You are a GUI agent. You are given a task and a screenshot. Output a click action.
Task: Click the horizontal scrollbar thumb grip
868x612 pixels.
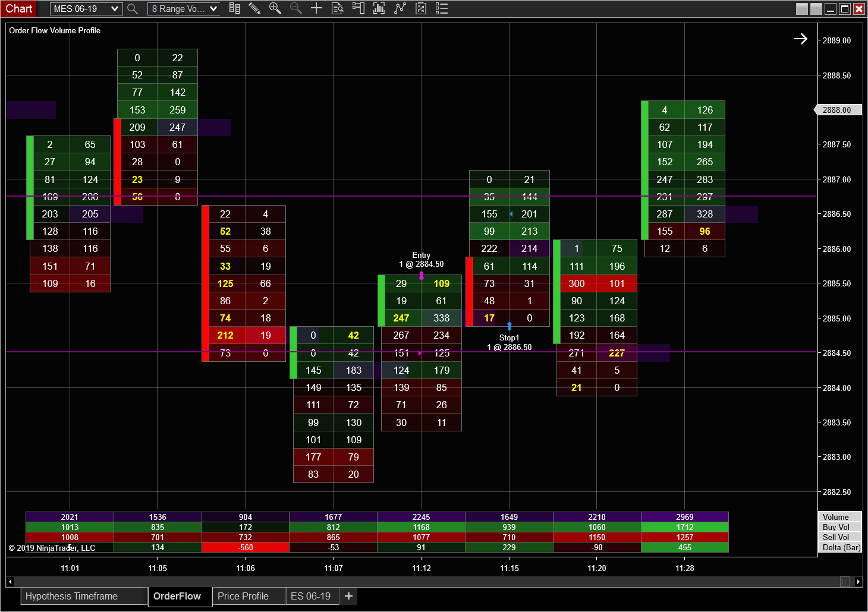pos(845,582)
